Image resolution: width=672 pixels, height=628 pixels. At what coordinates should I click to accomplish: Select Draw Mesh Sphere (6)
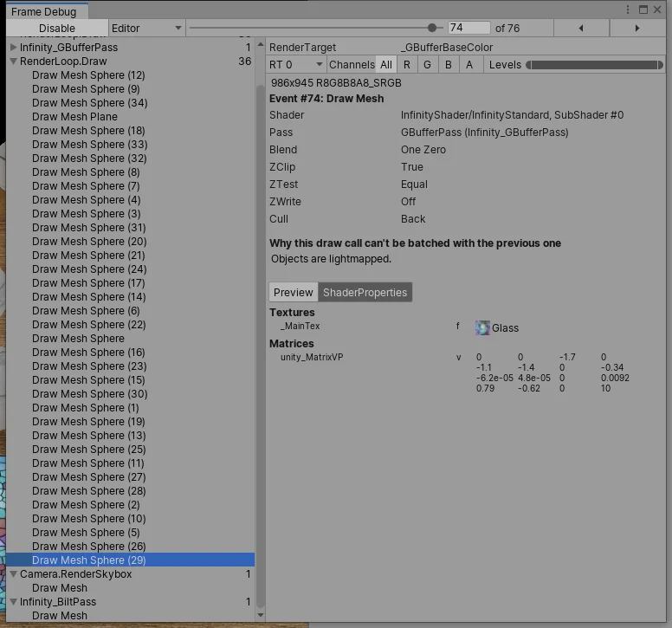point(131,311)
